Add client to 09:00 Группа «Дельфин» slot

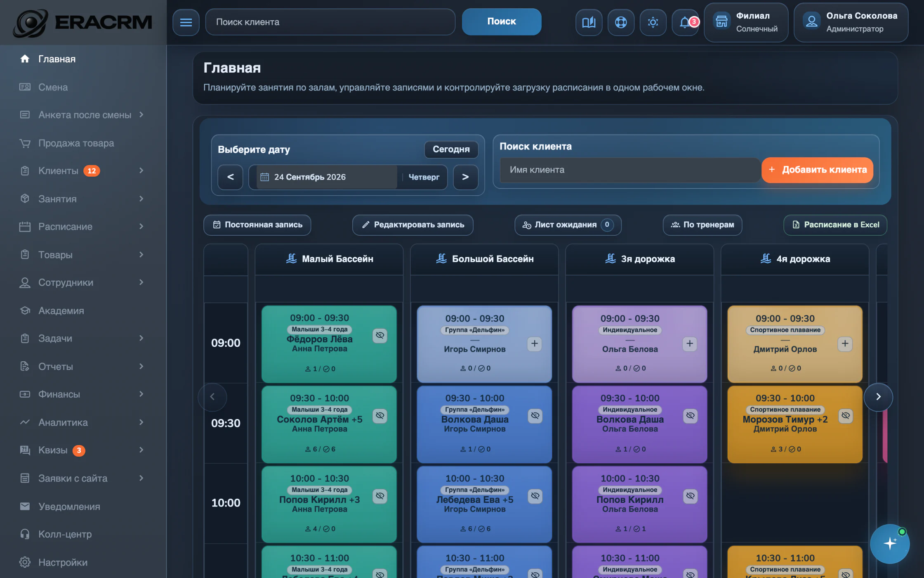[534, 343]
